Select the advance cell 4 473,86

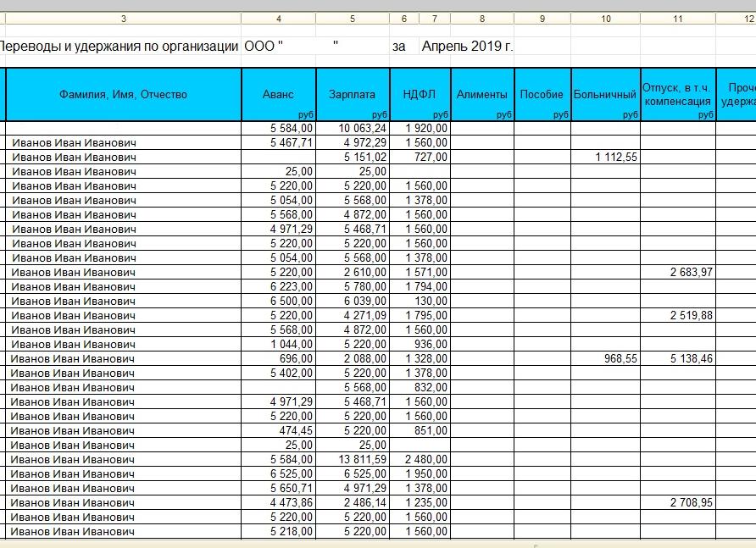click(x=279, y=503)
